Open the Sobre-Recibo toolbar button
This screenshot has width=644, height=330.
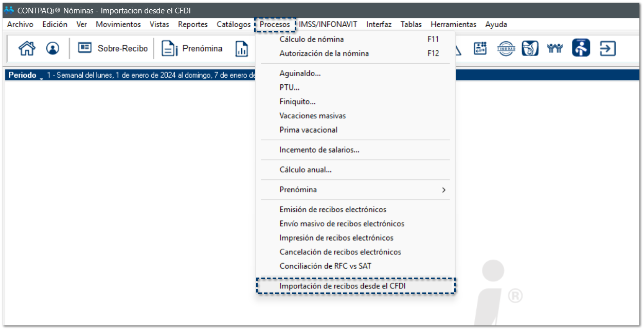tap(113, 48)
